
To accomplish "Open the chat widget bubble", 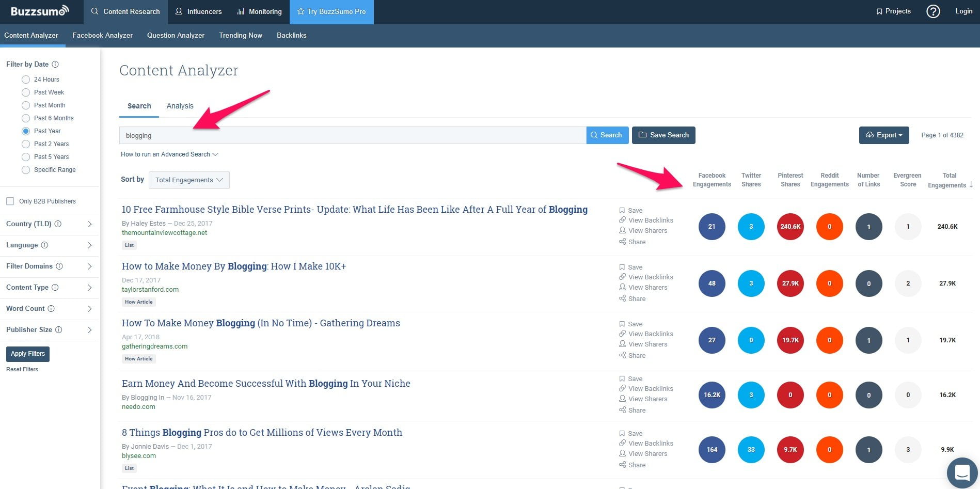I will tap(962, 472).
